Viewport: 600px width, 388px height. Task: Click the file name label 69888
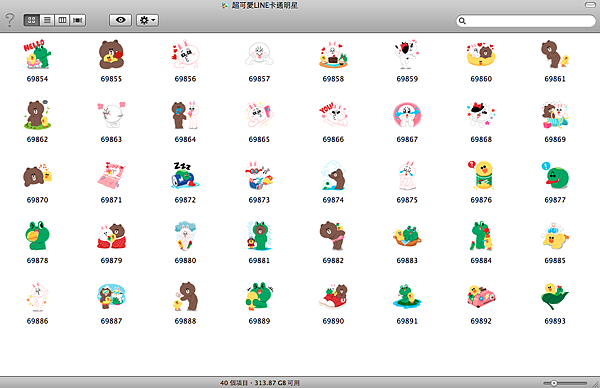pos(185,321)
